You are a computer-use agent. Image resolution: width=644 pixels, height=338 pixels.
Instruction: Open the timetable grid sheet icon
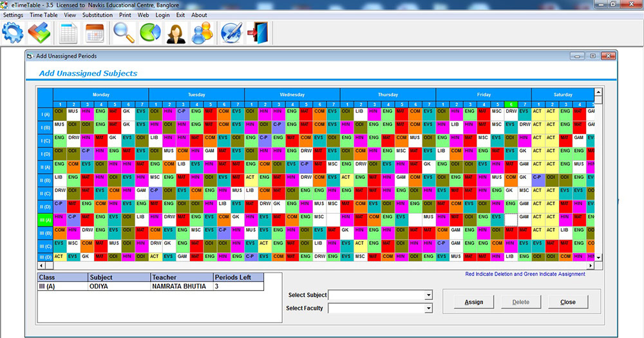[x=68, y=32]
